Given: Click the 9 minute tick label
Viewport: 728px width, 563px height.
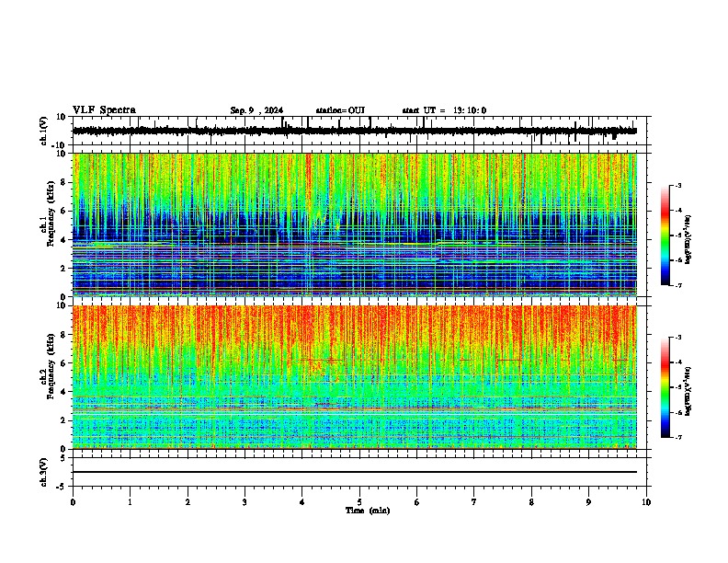Looking at the screenshot, I should [x=588, y=502].
